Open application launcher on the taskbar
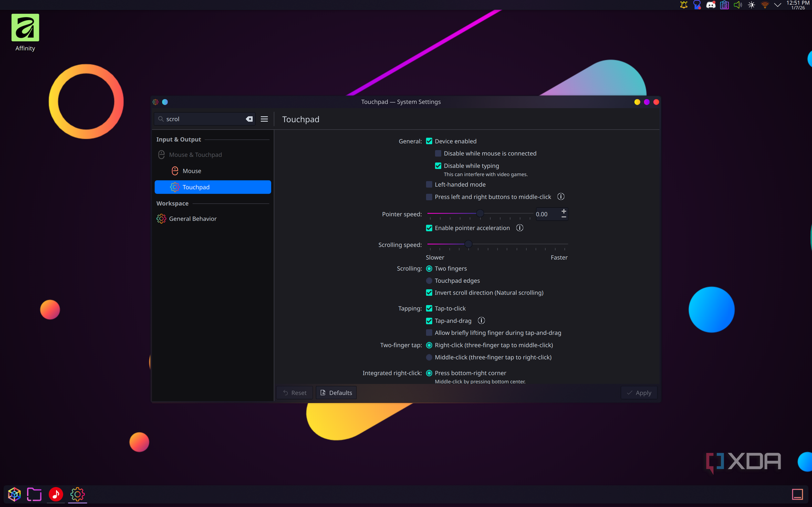The height and width of the screenshot is (507, 812). click(14, 494)
